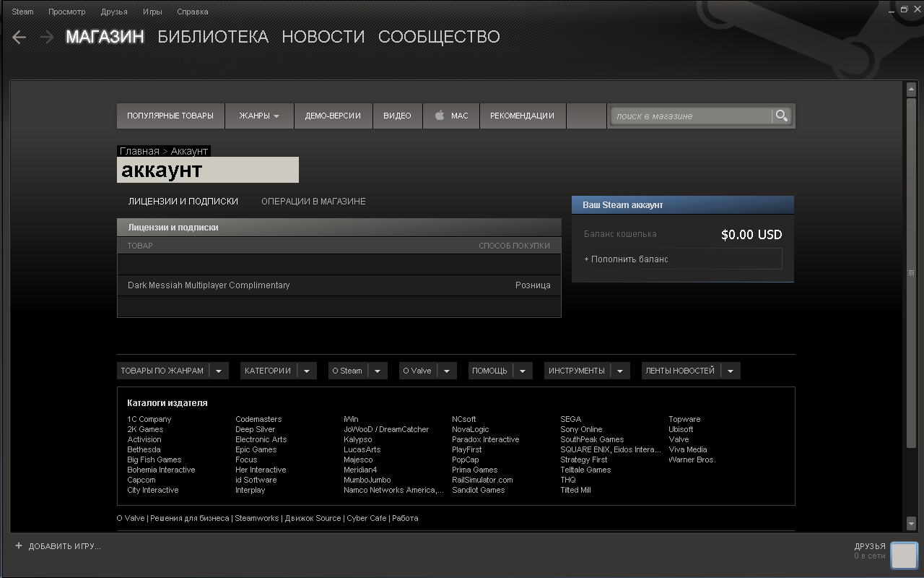The image size is (924, 578).
Task: Click the Решения для бизнеса footer link
Action: [190, 518]
